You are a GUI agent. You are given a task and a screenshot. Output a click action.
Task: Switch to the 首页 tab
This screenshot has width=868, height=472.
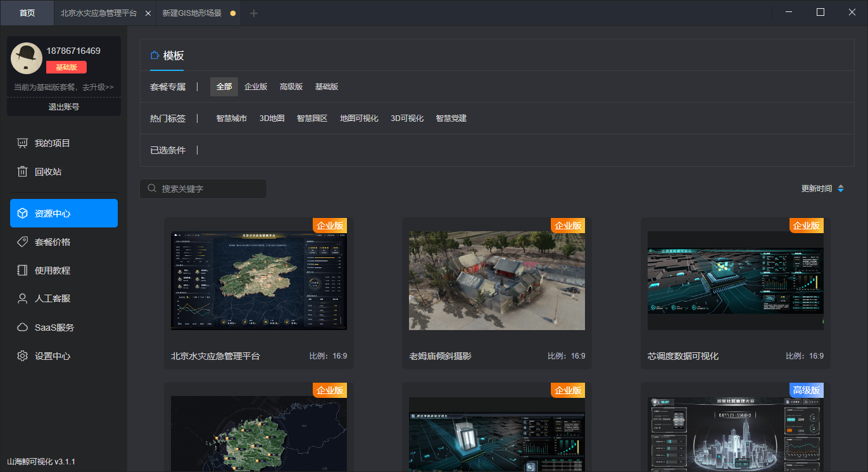[x=27, y=13]
